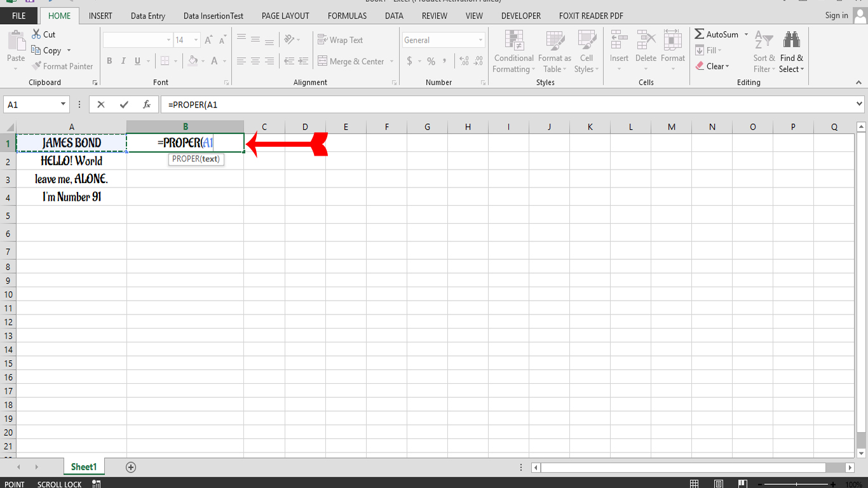Viewport: 868px width, 488px height.
Task: Decrease font size with the smaller A
Action: [222, 40]
